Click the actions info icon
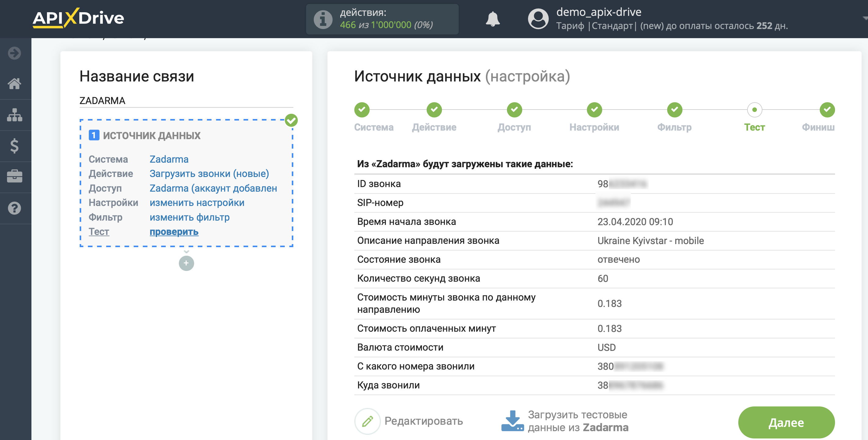The height and width of the screenshot is (440, 868). [x=323, y=19]
